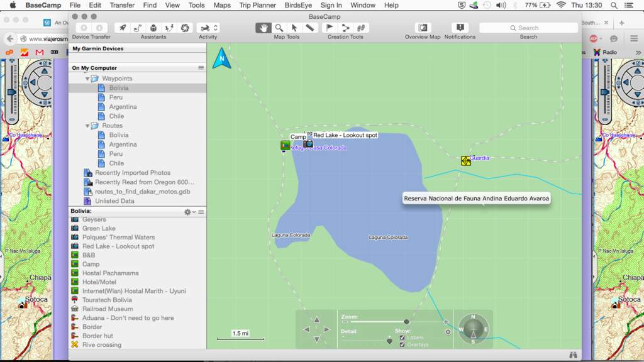The height and width of the screenshot is (362, 644).
Task: Open the Trip Planner menu
Action: pyautogui.click(x=257, y=5)
